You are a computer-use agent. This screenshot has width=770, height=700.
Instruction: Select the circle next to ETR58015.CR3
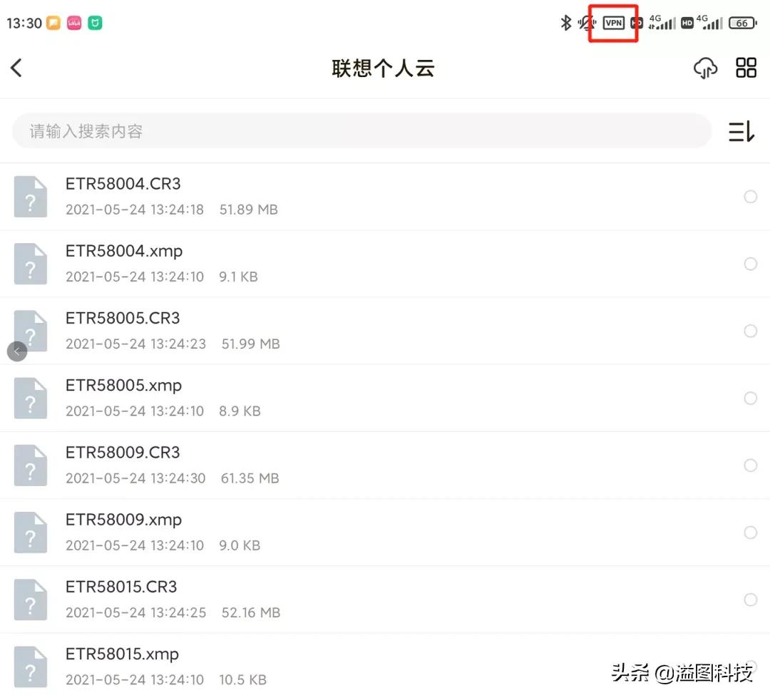[x=750, y=599]
